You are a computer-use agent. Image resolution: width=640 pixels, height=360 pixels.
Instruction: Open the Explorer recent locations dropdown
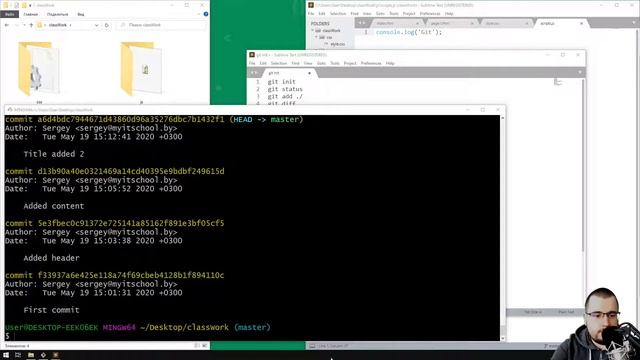24,25
